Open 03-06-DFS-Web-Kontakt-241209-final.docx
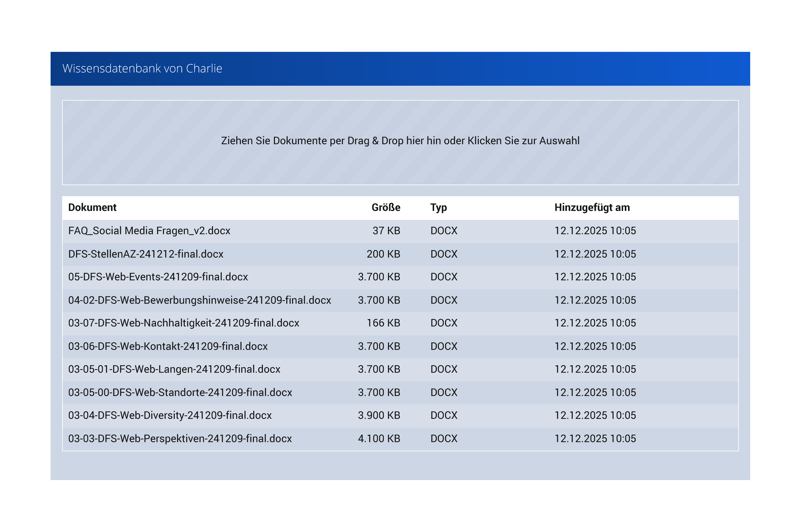Viewport: 798px width, 532px height. pyautogui.click(x=168, y=346)
